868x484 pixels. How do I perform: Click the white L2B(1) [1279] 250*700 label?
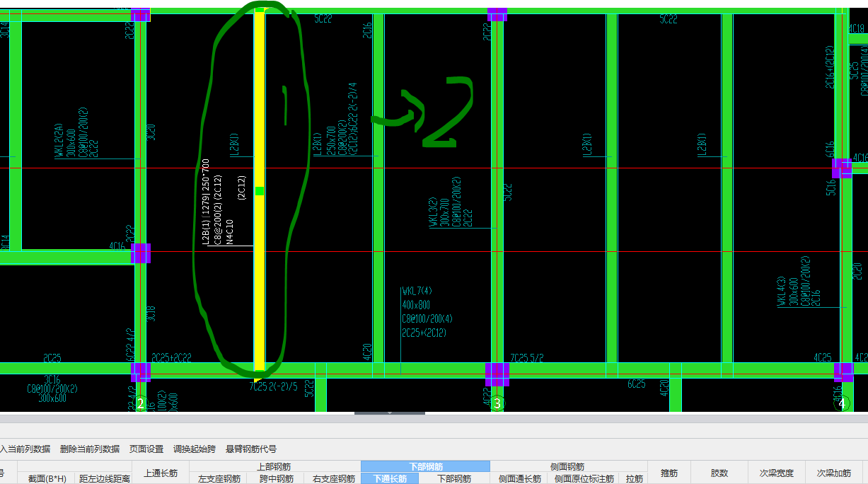pos(205,202)
